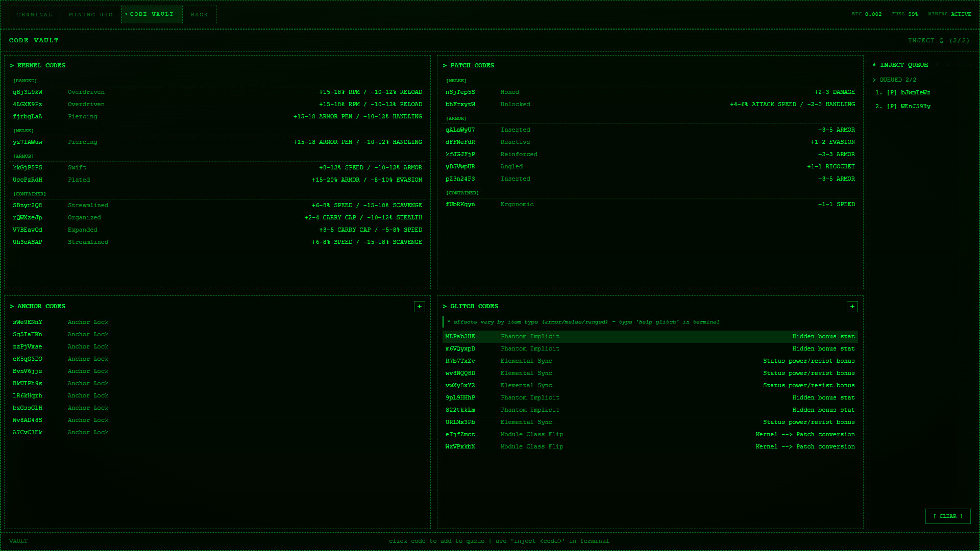This screenshot has width=980, height=551.
Task: Open the MINING RIG tab
Action: pos(91,14)
